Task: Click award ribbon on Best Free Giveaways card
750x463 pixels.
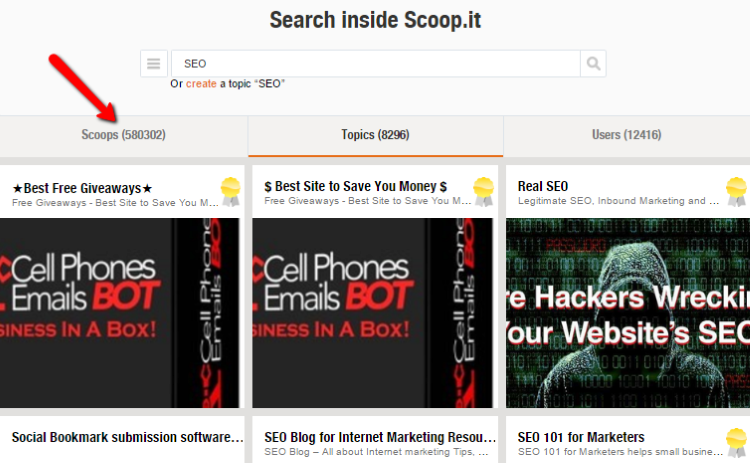Action: pos(231,192)
